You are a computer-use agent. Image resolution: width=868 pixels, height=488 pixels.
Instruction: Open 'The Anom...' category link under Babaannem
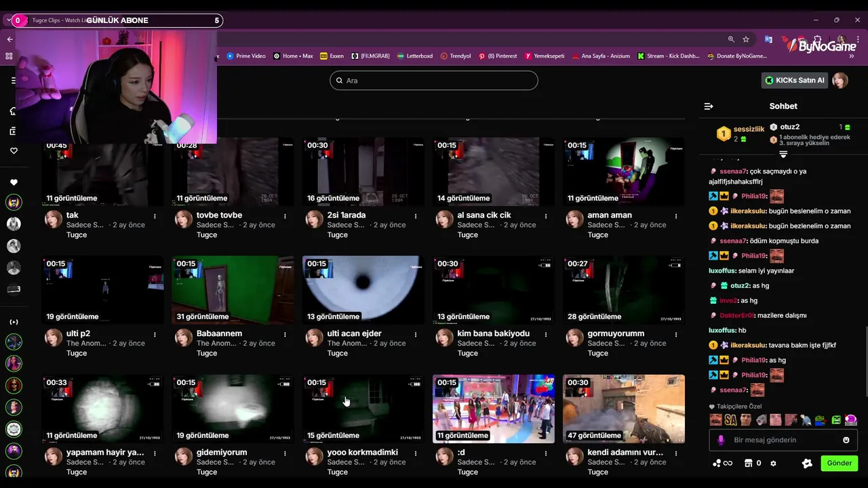click(216, 344)
